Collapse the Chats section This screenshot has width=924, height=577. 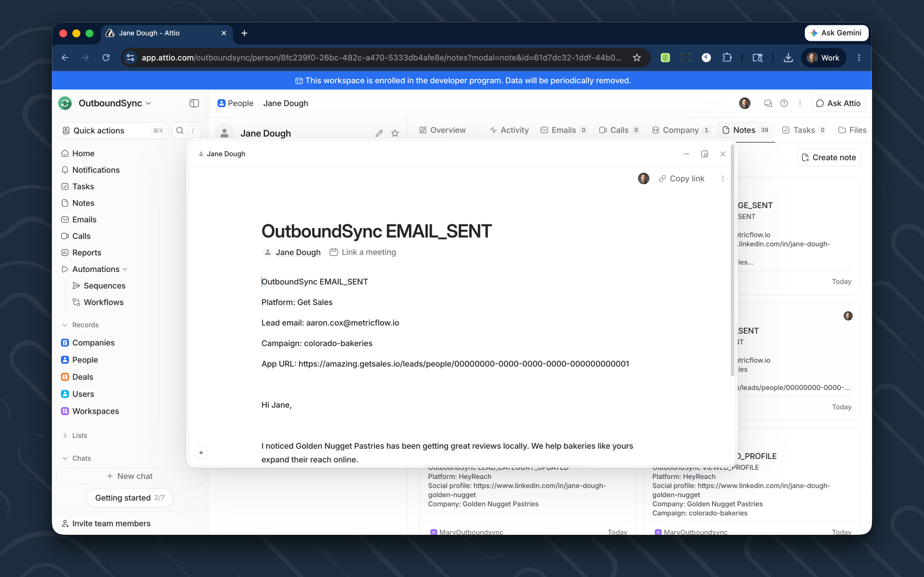pyautogui.click(x=65, y=458)
